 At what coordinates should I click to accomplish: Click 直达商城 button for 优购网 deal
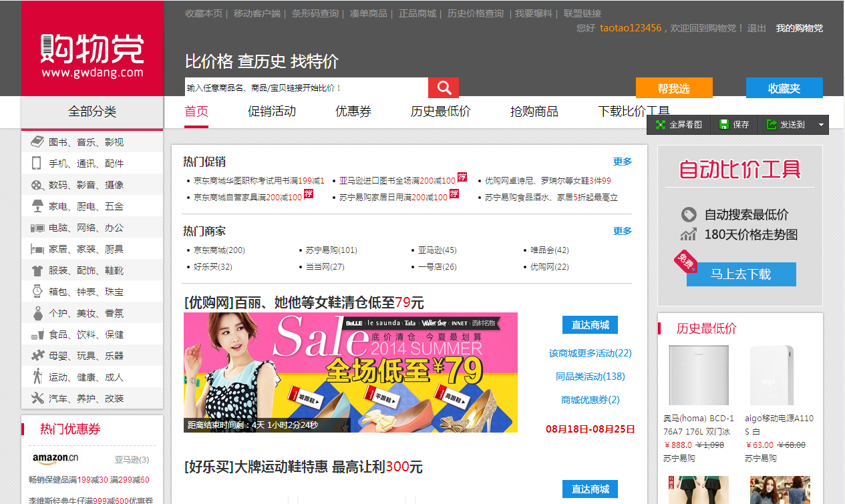(x=590, y=325)
